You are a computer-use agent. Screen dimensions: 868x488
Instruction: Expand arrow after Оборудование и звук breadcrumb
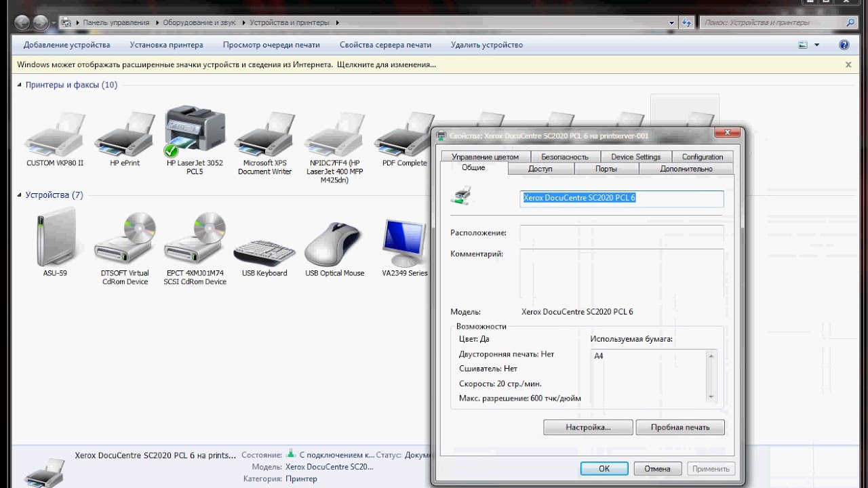point(243,22)
